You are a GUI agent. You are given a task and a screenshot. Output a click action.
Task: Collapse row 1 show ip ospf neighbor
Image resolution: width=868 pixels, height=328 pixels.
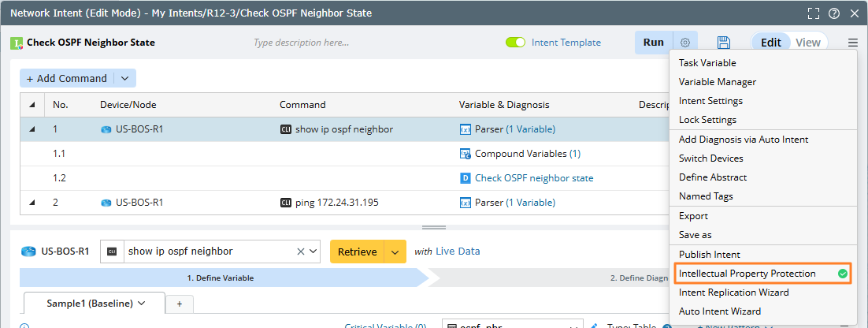(x=32, y=129)
